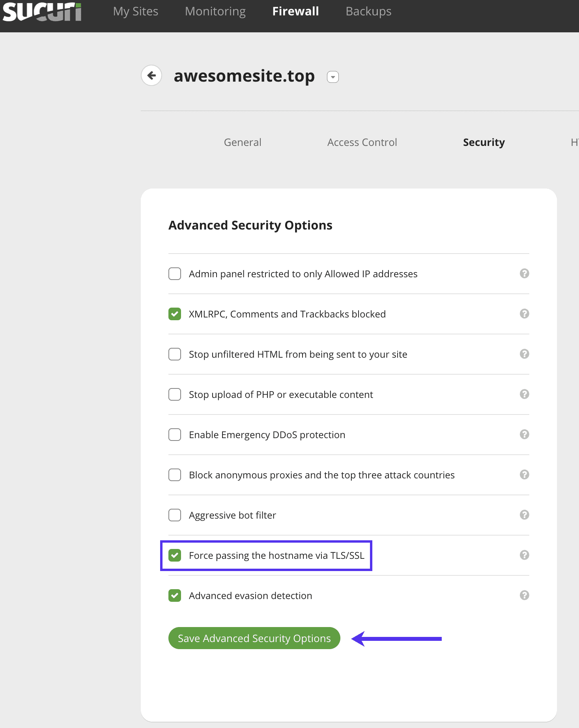Open help for Force passing hostname option
The image size is (579, 728).
[x=524, y=555]
